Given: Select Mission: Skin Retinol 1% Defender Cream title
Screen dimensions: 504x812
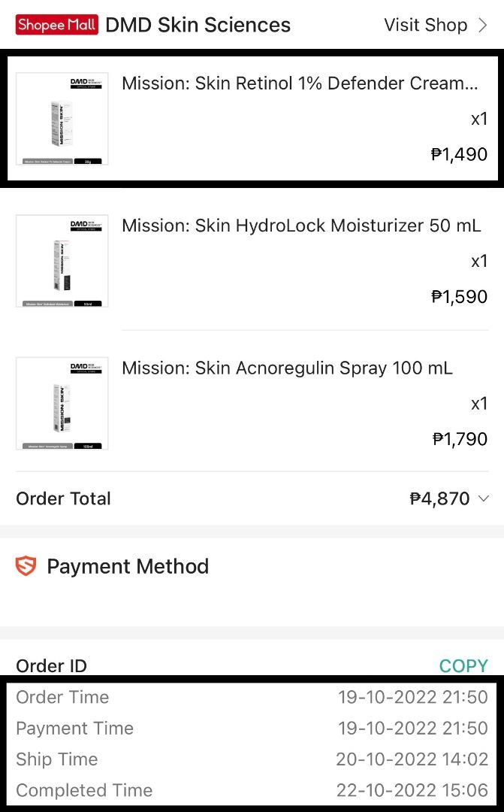Looking at the screenshot, I should (x=299, y=83).
